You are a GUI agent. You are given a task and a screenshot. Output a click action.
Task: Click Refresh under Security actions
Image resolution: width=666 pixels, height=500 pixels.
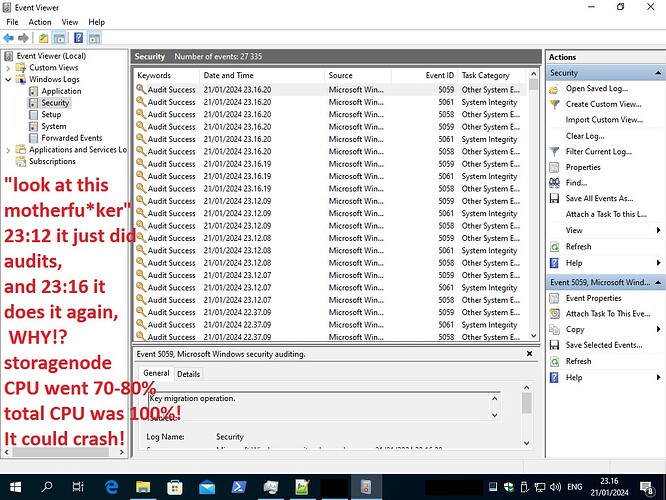pyautogui.click(x=578, y=247)
